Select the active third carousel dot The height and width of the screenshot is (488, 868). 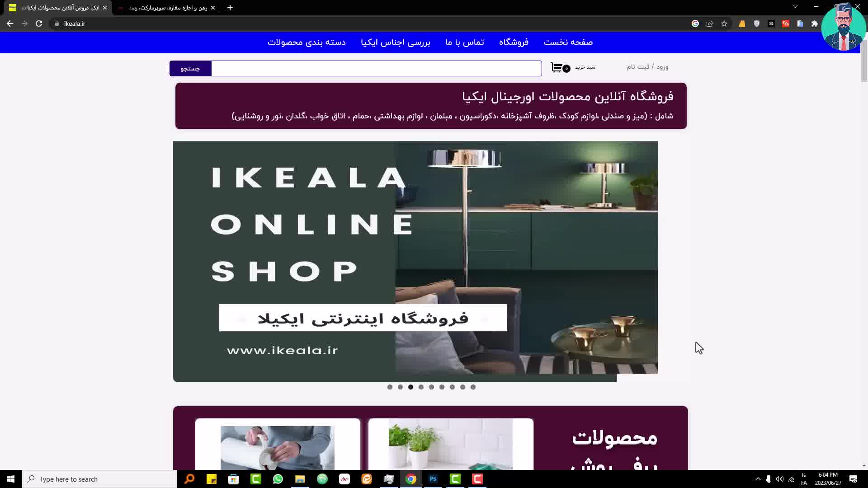click(x=410, y=387)
